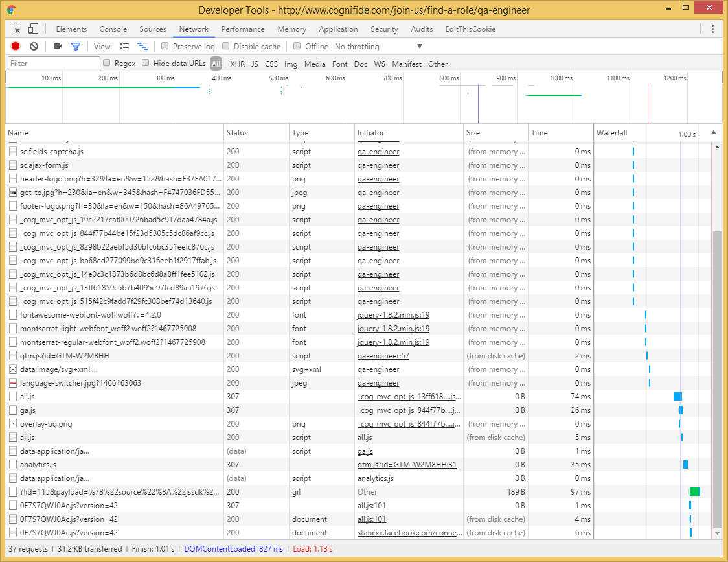The image size is (728, 562).
Task: Go to the Application tab
Action: [x=339, y=29]
